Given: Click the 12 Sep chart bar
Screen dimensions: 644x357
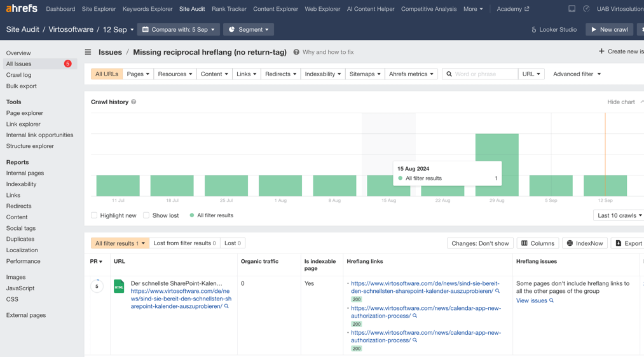Looking at the screenshot, I should (605, 185).
